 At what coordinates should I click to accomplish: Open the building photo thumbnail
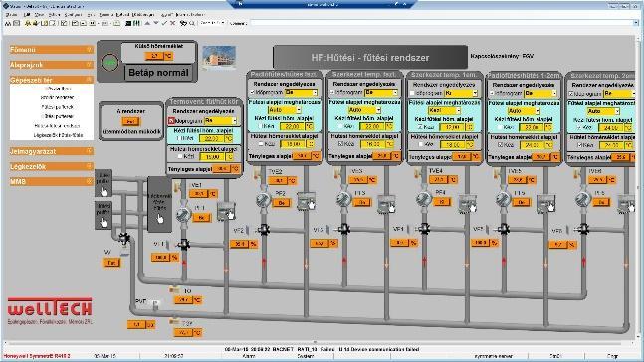click(x=219, y=57)
